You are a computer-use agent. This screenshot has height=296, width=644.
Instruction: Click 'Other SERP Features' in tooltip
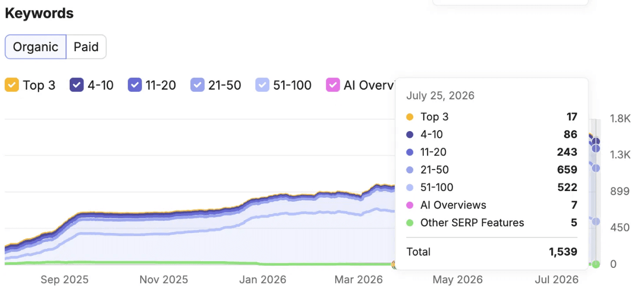[x=472, y=223]
